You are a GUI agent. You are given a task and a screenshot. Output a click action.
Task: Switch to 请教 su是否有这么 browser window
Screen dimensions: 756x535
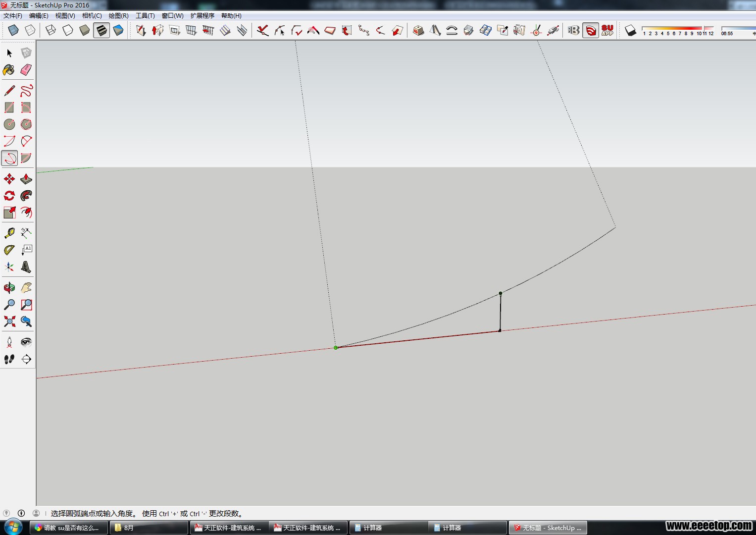(69, 528)
